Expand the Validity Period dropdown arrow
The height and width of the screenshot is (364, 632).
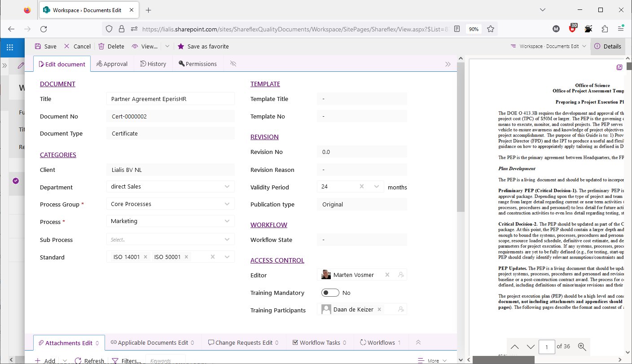coord(377,186)
